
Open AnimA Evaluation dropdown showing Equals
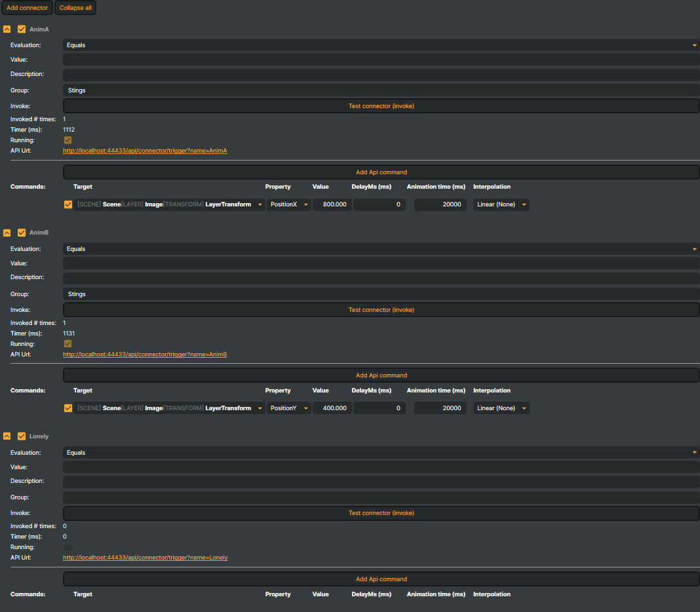tap(381, 45)
